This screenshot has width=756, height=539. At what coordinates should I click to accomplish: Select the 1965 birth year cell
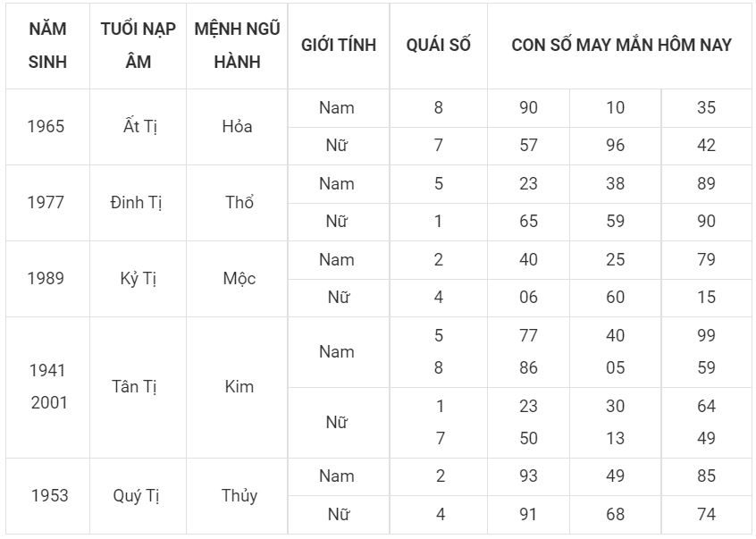tap(47, 127)
